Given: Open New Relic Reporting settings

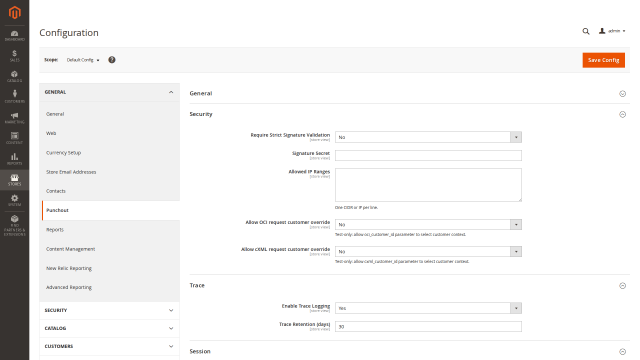Looking at the screenshot, I should click(69, 268).
